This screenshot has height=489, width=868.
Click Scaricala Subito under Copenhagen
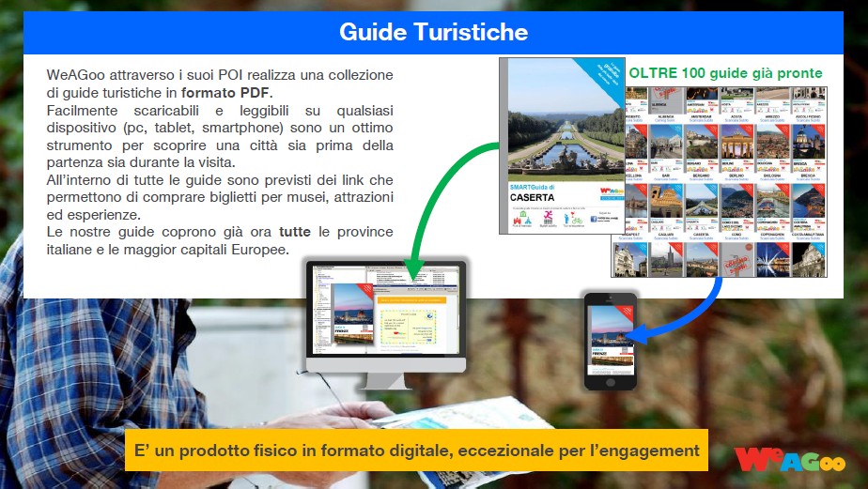772,238
